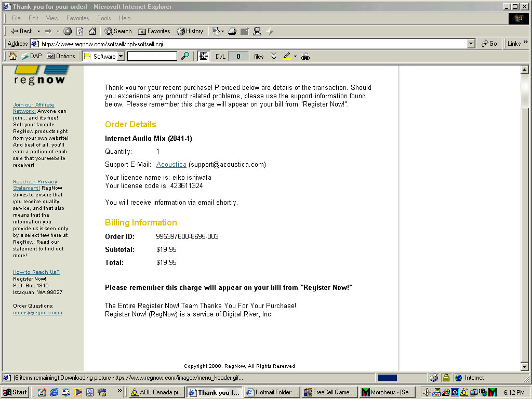Click the printer icon in status bar
The image size is (532, 399).
(434, 378)
